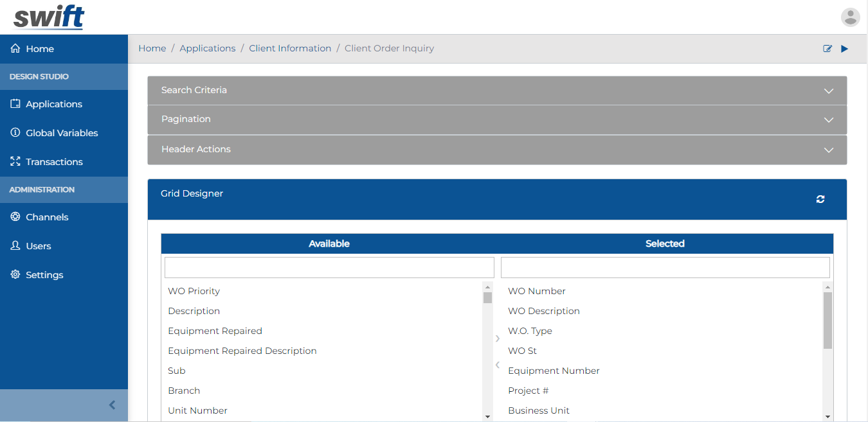
Task: Click the Swift logo
Action: [x=49, y=17]
